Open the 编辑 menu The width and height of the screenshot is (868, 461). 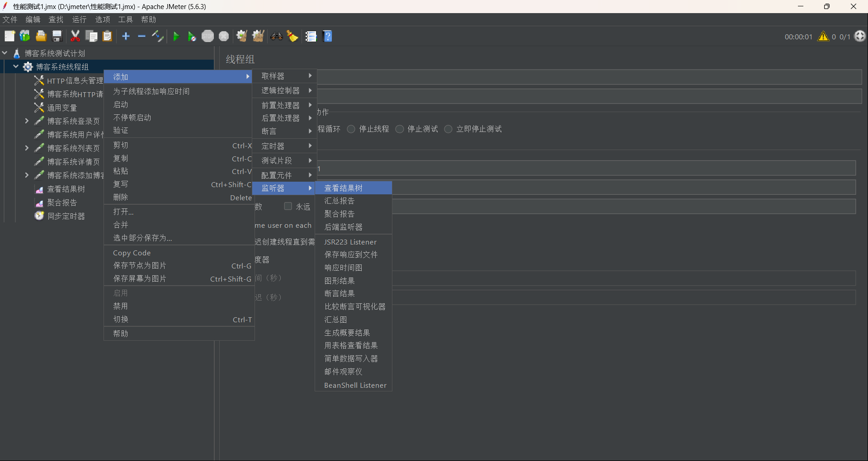tap(33, 19)
